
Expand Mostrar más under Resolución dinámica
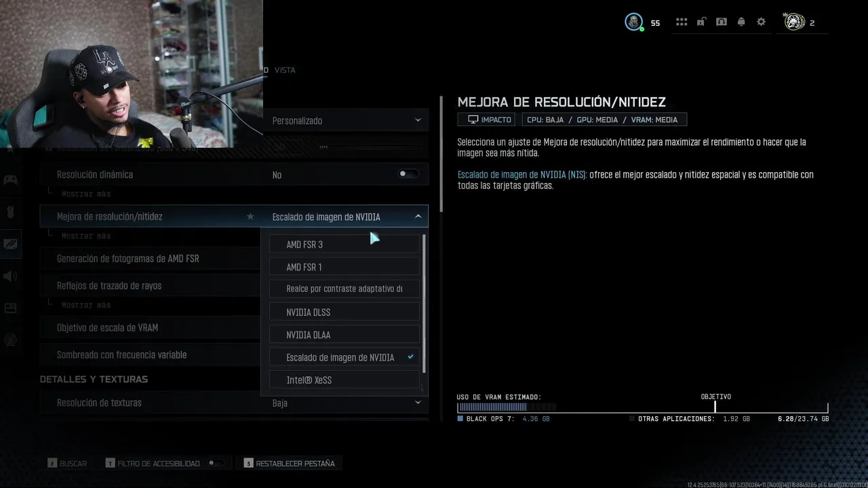[86, 194]
